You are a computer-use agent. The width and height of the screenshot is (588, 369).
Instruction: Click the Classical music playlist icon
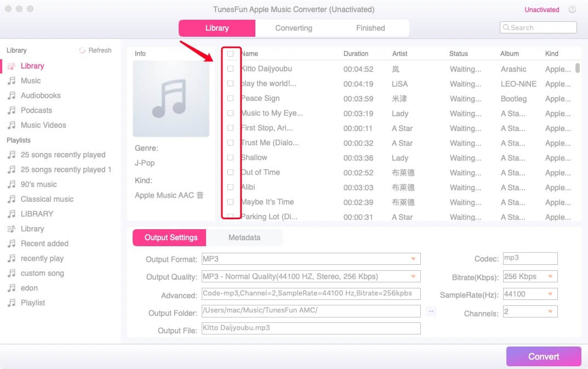tap(12, 199)
